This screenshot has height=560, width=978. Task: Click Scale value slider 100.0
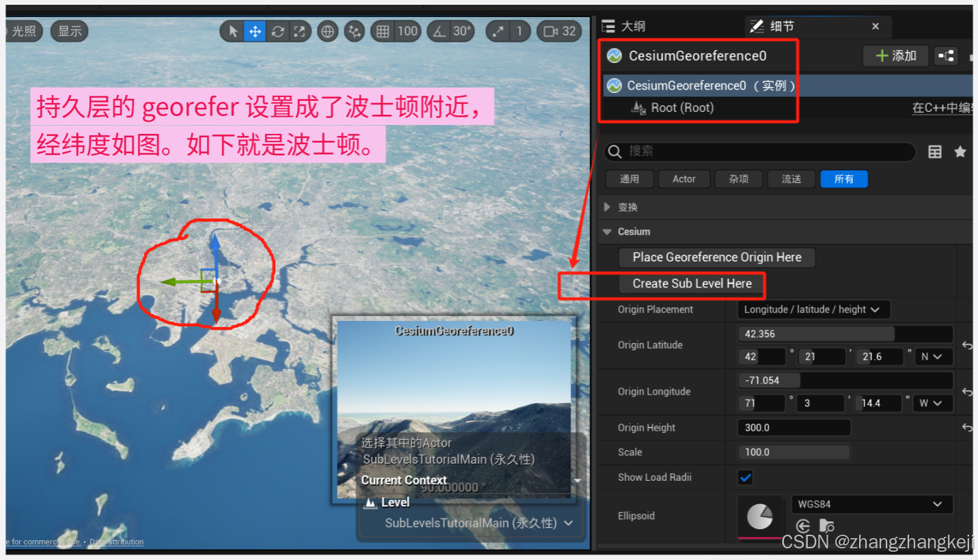[x=794, y=452]
